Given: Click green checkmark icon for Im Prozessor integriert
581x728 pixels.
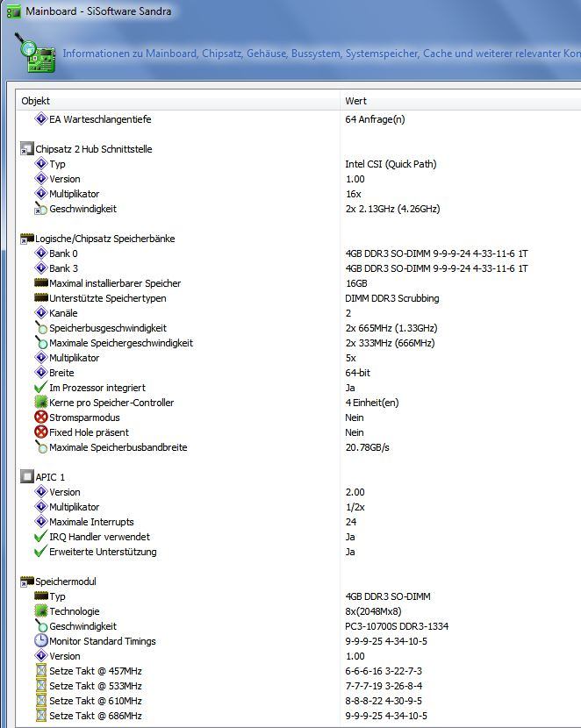Looking at the screenshot, I should coord(41,387).
